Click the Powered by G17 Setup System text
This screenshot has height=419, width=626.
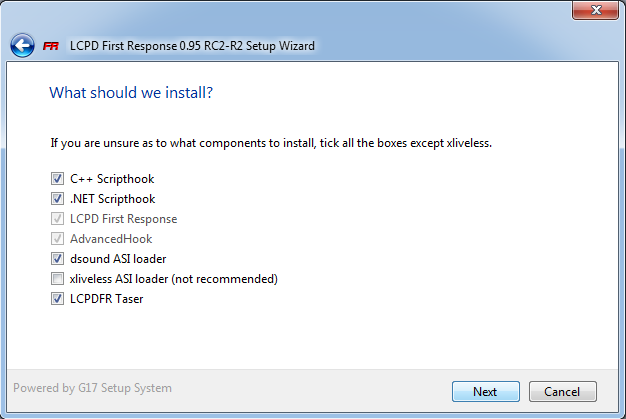click(x=92, y=388)
